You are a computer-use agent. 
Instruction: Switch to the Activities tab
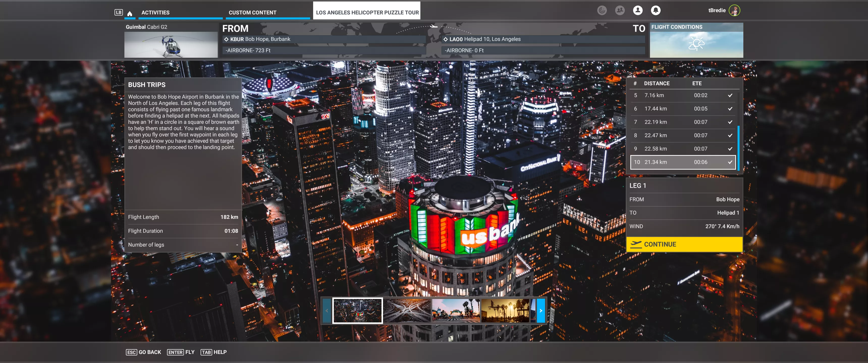point(155,12)
